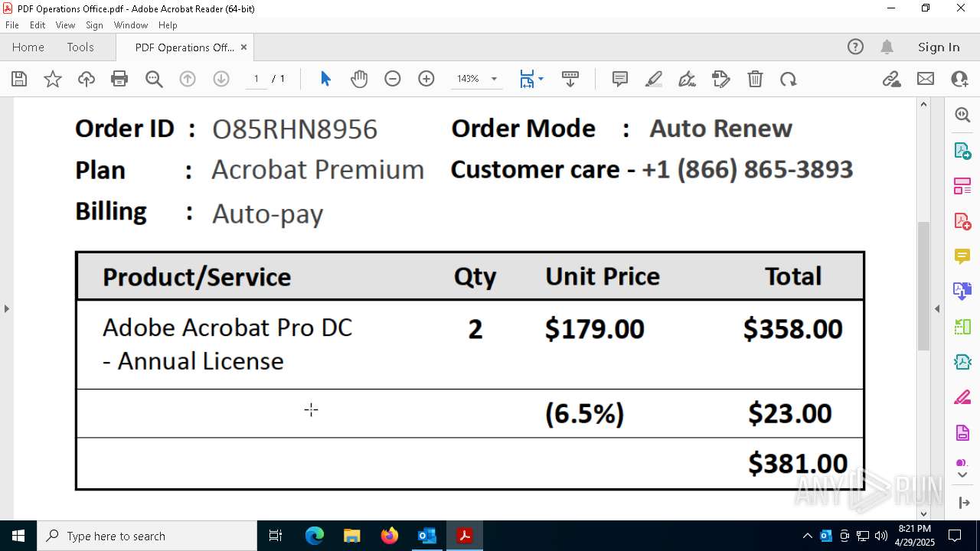Select the Highlight text pen tool
Viewport: 980px width, 551px height.
(x=654, y=79)
